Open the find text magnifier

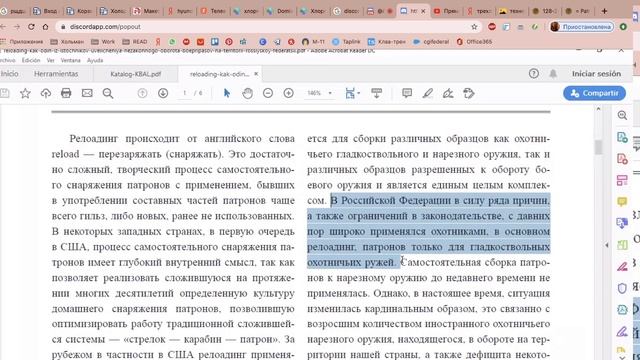click(108, 93)
